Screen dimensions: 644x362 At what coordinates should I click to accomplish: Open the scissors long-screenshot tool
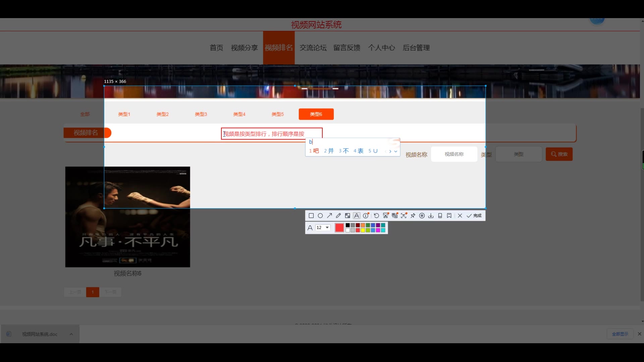[x=386, y=216]
